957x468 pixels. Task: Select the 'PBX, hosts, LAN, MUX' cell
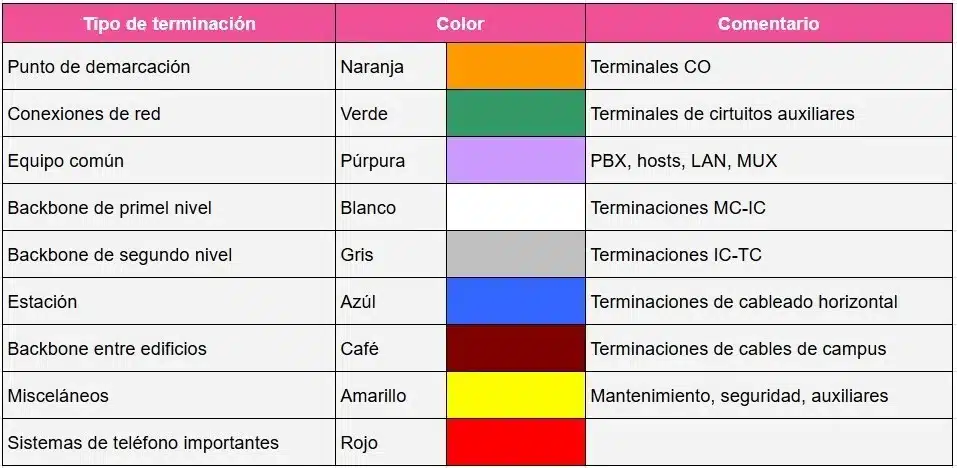tap(684, 160)
